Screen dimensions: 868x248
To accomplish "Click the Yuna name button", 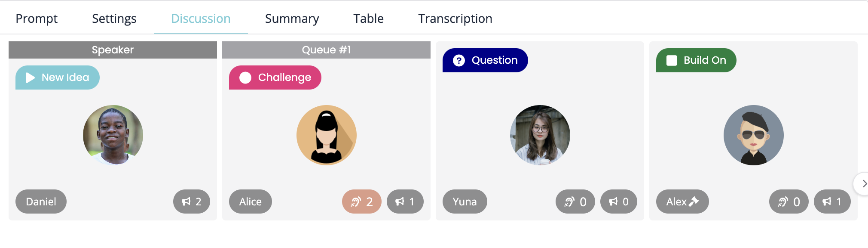I will tap(465, 201).
